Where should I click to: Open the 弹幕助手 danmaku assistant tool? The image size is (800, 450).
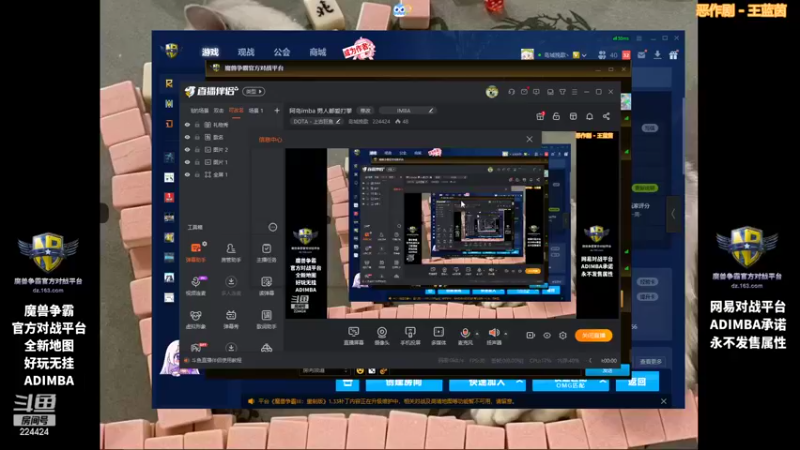(x=195, y=253)
